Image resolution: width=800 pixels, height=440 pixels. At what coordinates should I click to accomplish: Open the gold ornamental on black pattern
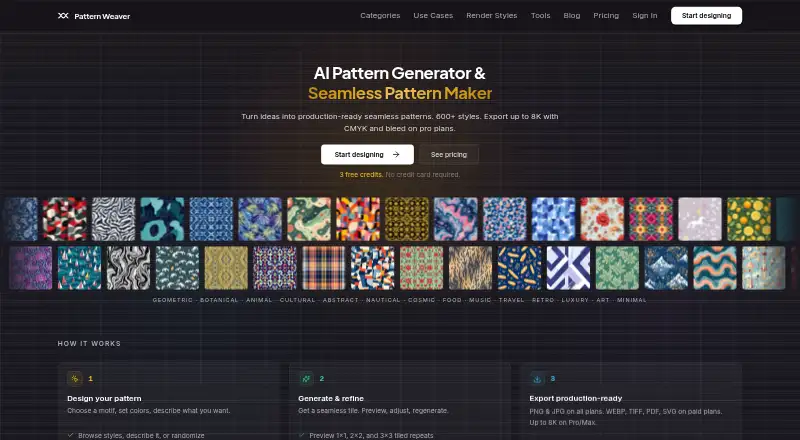[407, 219]
